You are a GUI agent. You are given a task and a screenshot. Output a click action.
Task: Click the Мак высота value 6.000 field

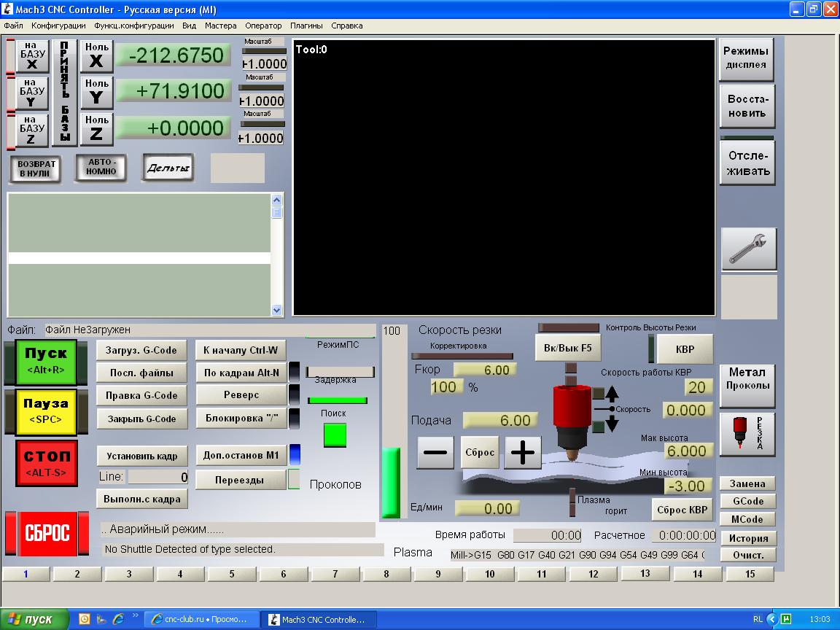(x=687, y=451)
